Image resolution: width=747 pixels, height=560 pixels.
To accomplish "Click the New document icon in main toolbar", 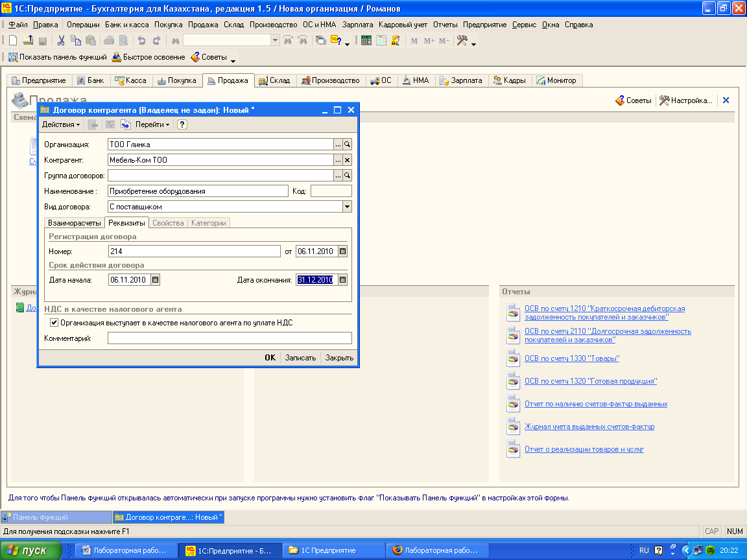I will (14, 41).
